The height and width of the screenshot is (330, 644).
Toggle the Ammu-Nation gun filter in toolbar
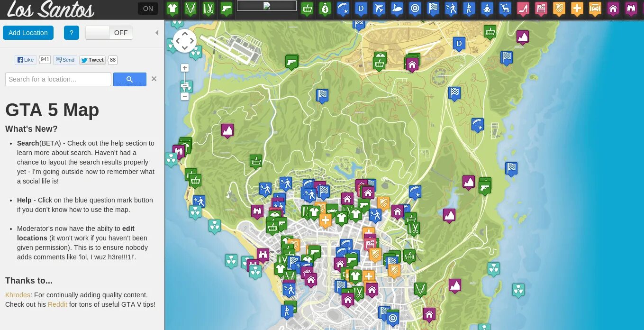227,9
